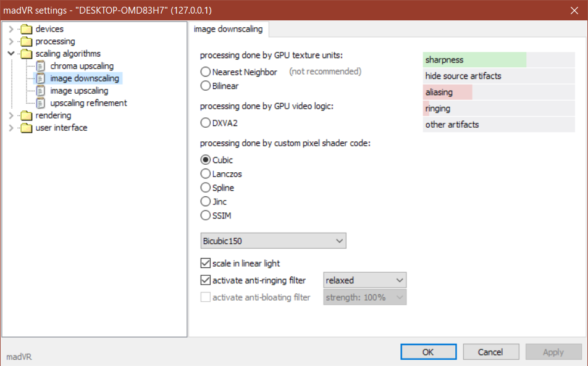This screenshot has width=588, height=366.
Task: Select the Spline radio button
Action: pyautogui.click(x=206, y=187)
